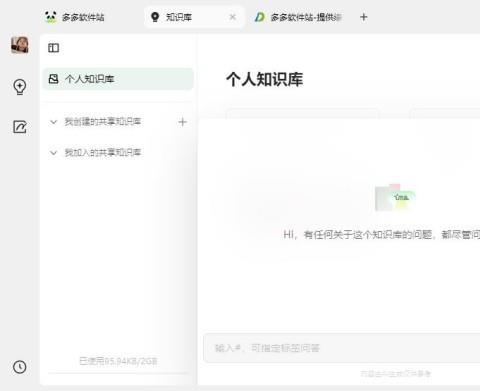Click the 个人知识库 image icon
The height and width of the screenshot is (391, 480).
click(53, 79)
